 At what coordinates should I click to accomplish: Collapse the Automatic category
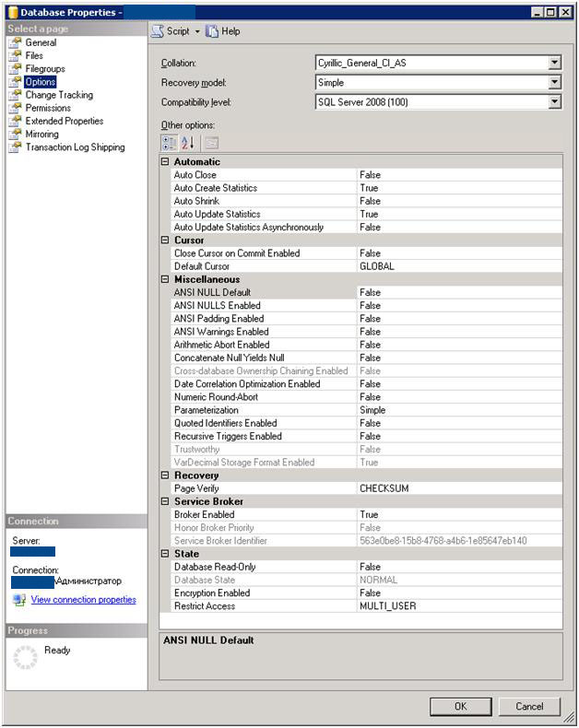point(165,162)
